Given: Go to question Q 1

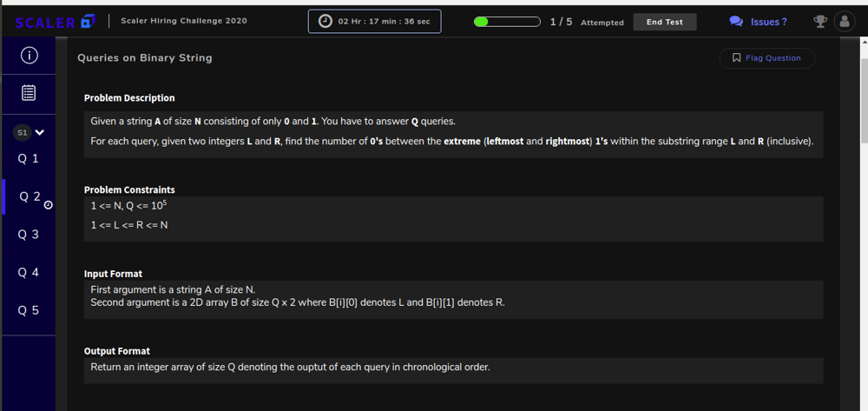Looking at the screenshot, I should coord(29,159).
